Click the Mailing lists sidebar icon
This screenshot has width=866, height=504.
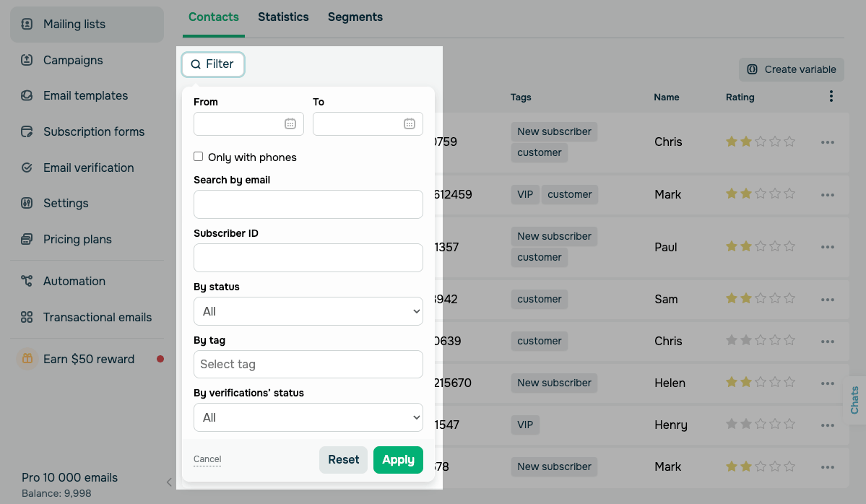[27, 24]
